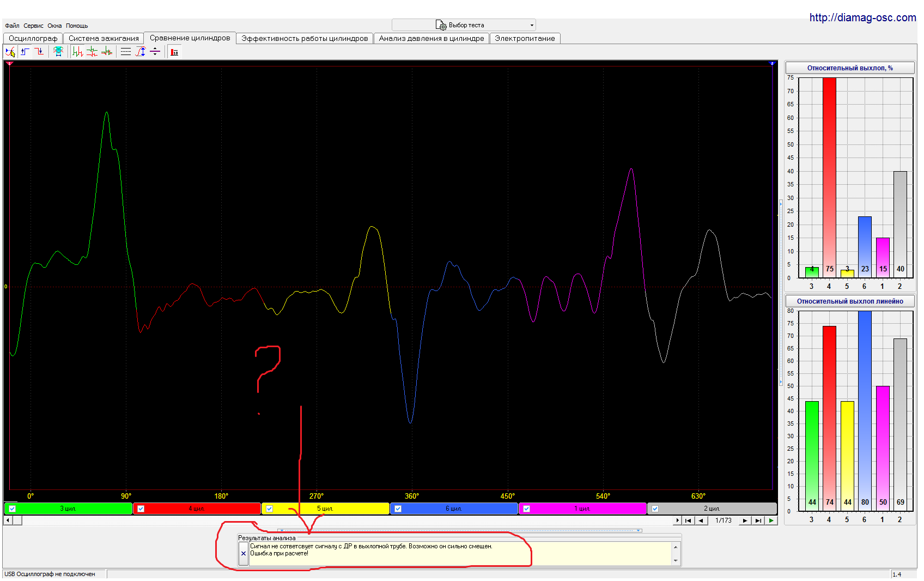The width and height of the screenshot is (924, 581).
Task: Click the horizontal scrollbar thumb
Action: (17, 521)
